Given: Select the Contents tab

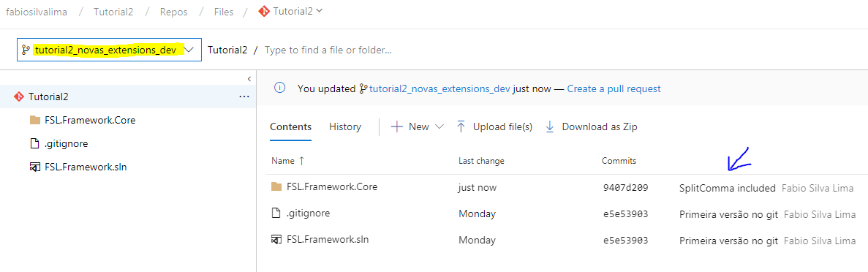Looking at the screenshot, I should [290, 126].
